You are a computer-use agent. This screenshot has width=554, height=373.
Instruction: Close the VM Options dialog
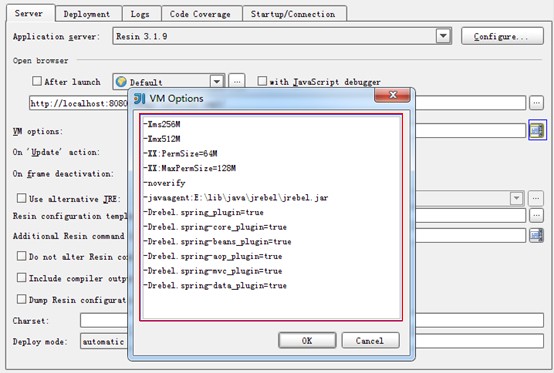[x=392, y=95]
